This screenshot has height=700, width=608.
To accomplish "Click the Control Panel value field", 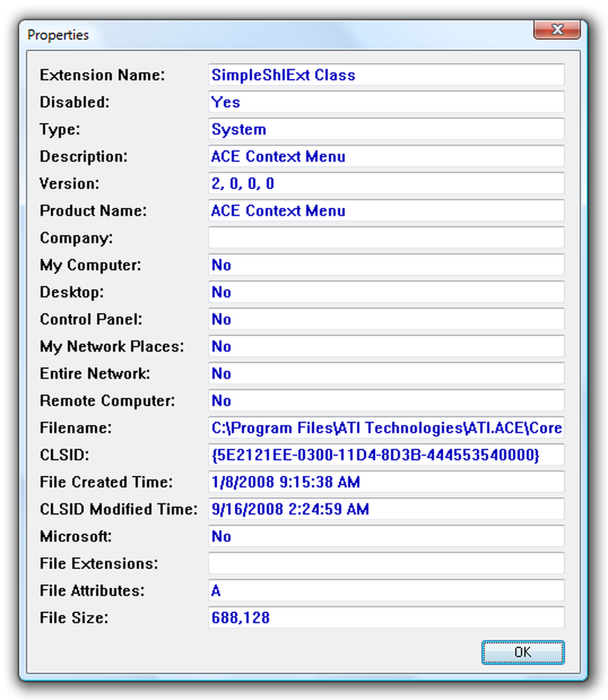I will tap(386, 319).
